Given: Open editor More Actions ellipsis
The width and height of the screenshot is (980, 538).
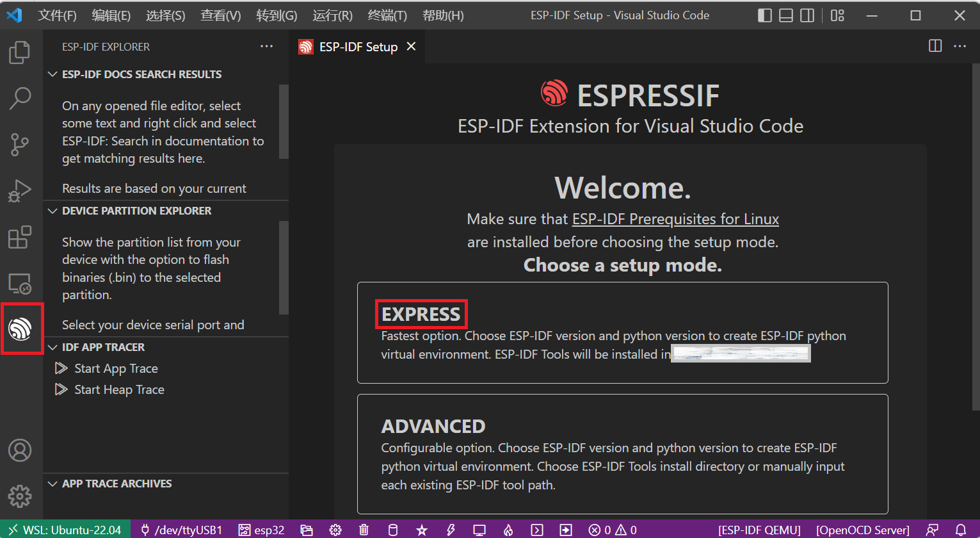Looking at the screenshot, I should [960, 46].
